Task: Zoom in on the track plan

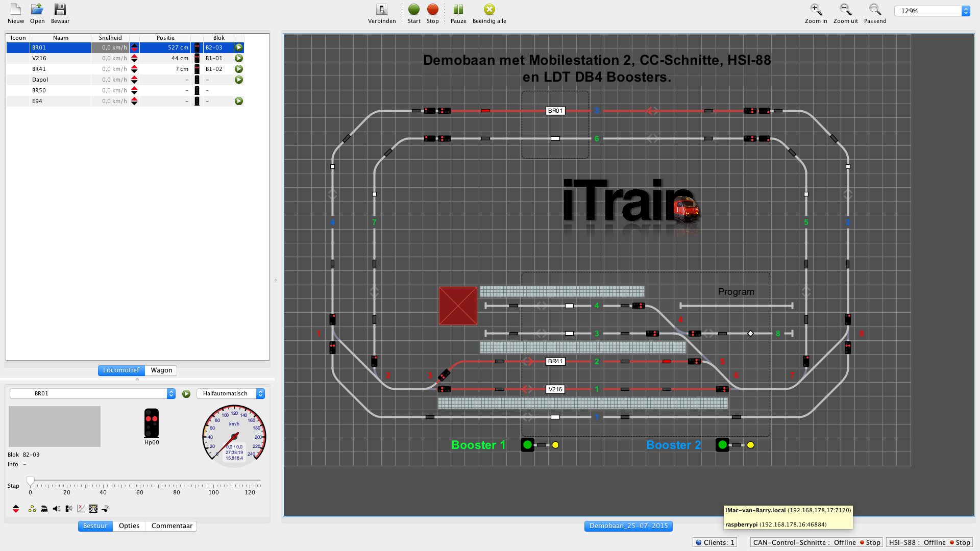Action: pos(816,14)
